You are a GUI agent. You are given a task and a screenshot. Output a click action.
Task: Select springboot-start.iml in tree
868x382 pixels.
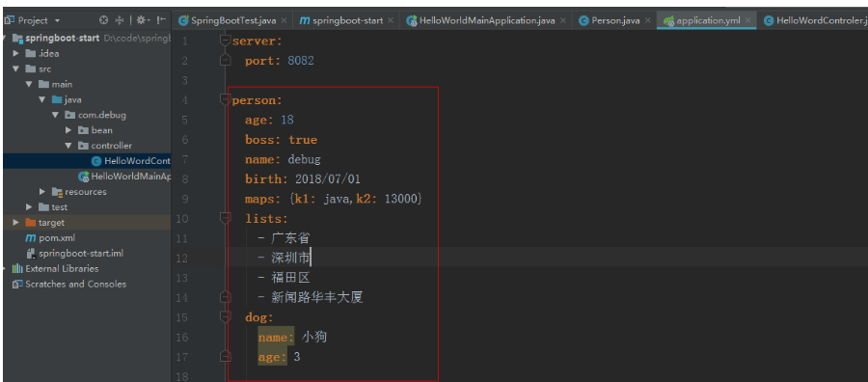coord(81,253)
